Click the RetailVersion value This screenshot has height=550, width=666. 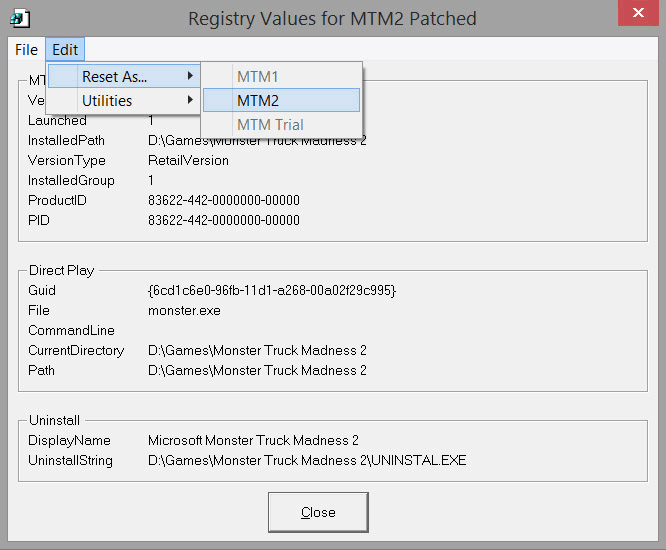pos(188,160)
